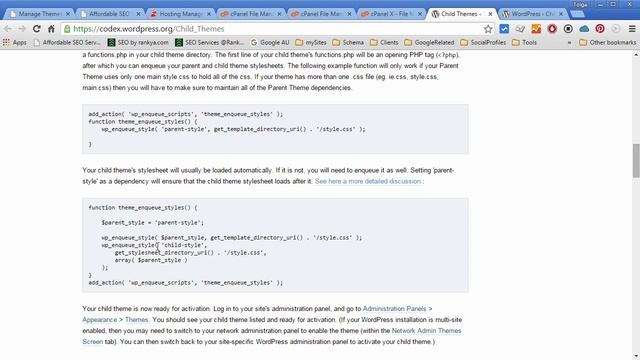The image size is (640, 360).
Task: Click the page vertical scrollbar thumb
Action: pyautogui.click(x=636, y=160)
